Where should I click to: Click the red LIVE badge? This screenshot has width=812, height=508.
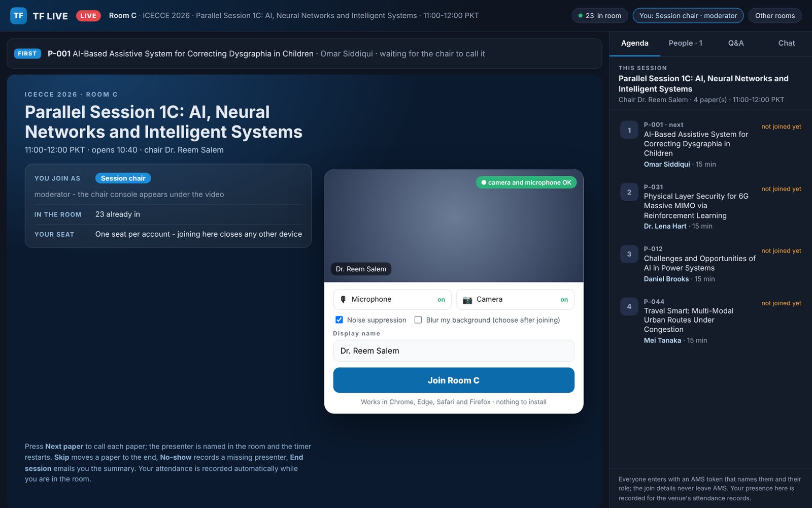88,16
